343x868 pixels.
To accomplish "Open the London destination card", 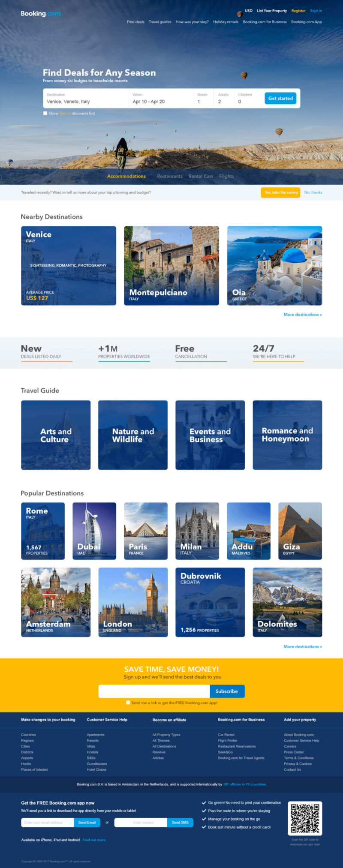I will click(x=133, y=602).
